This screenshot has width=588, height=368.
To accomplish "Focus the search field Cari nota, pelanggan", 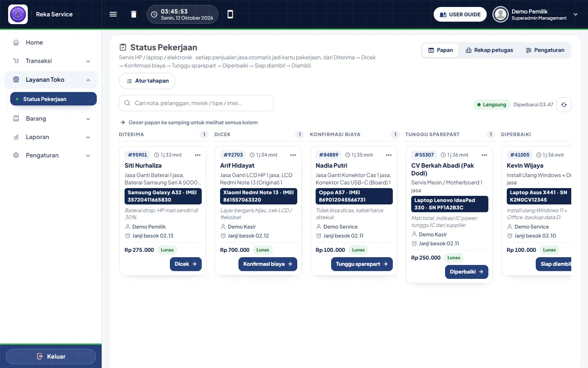I will point(196,103).
